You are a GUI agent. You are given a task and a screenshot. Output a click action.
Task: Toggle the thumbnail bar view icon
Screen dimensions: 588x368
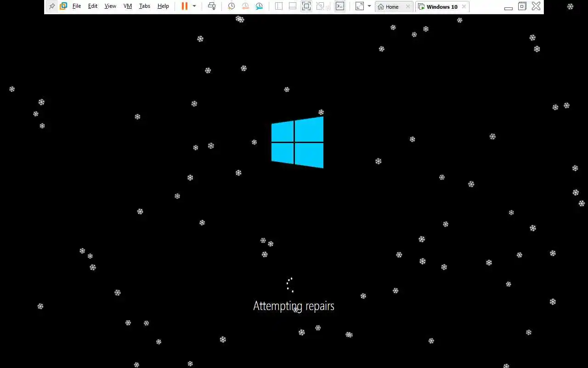293,6
